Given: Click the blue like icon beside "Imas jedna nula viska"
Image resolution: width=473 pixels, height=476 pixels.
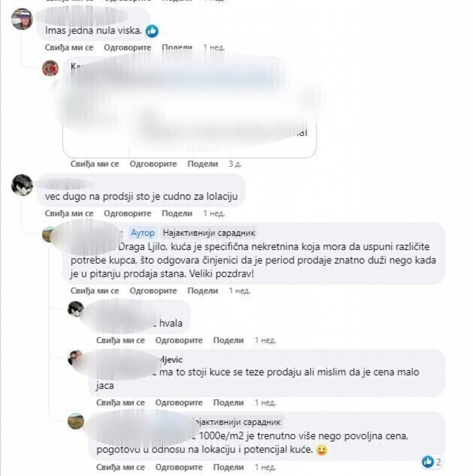Looking at the screenshot, I should coord(152,31).
